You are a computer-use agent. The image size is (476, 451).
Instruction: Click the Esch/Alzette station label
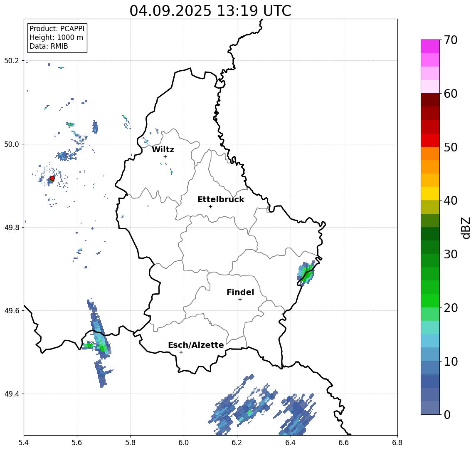pos(196,345)
